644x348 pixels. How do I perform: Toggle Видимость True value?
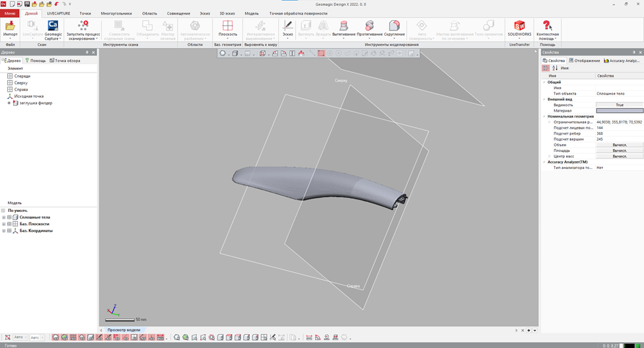(x=620, y=105)
